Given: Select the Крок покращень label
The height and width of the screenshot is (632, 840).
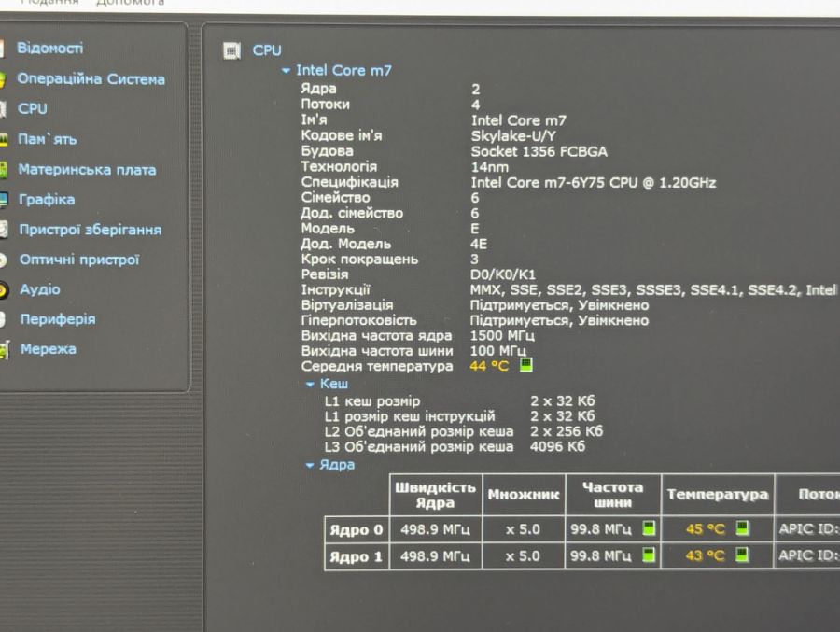Looking at the screenshot, I should [x=359, y=260].
